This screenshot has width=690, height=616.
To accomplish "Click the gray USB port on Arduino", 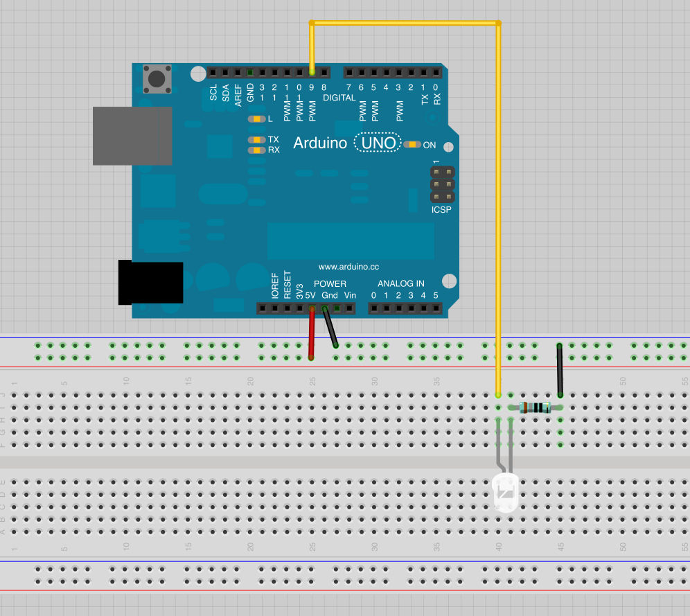I will pos(132,136).
